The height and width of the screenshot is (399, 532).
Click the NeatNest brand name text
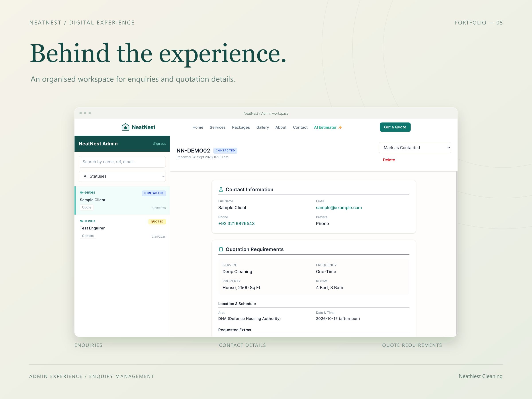coord(144,127)
